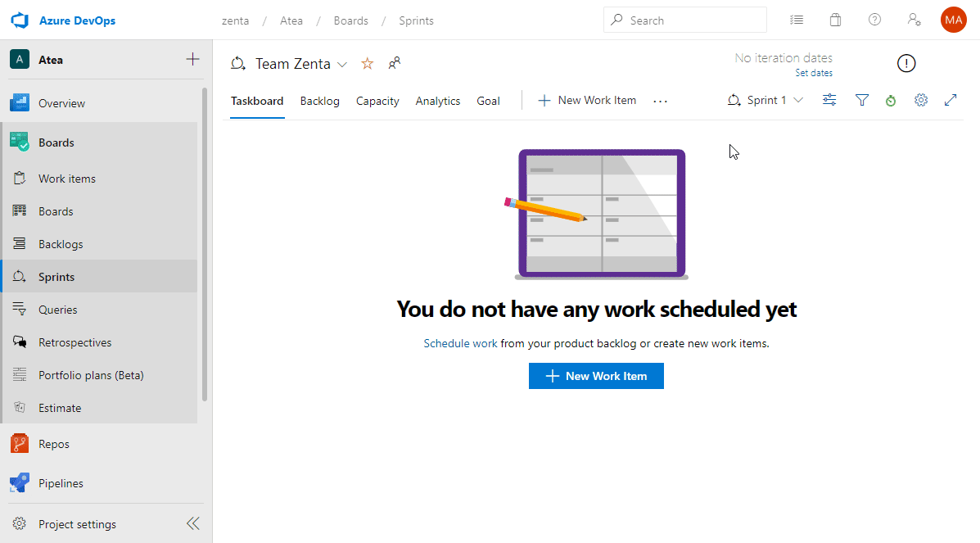Image resolution: width=980 pixels, height=543 pixels.
Task: Open taskboard settings gear icon
Action: [x=921, y=100]
